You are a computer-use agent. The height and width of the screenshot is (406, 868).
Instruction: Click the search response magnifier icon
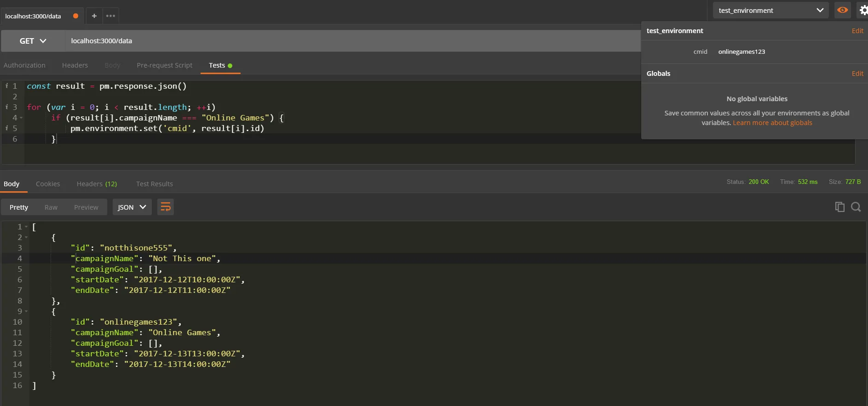[856, 207]
